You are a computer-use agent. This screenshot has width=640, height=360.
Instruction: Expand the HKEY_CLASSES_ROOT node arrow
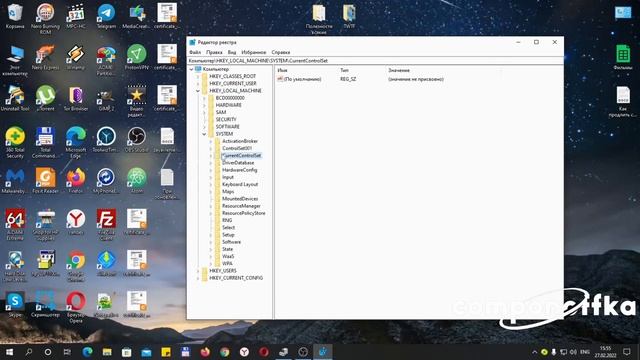[198, 76]
